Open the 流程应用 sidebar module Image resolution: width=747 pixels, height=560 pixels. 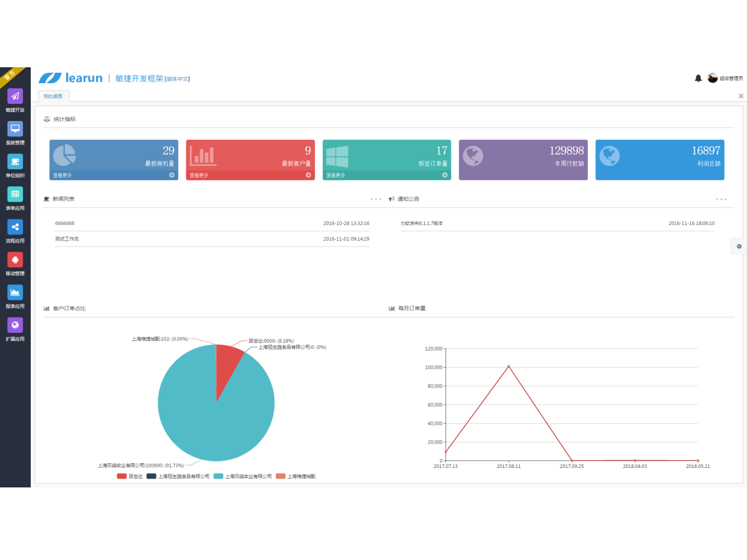[x=15, y=230]
